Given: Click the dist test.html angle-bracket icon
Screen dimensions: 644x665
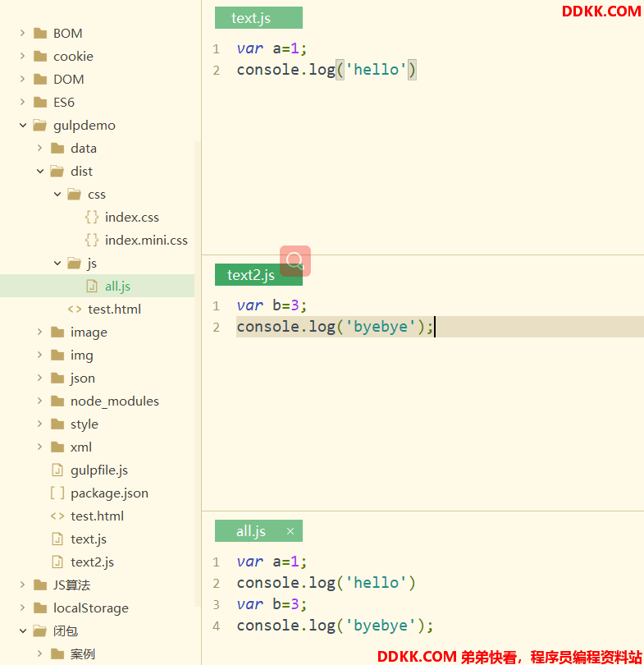Looking at the screenshot, I should tap(75, 310).
